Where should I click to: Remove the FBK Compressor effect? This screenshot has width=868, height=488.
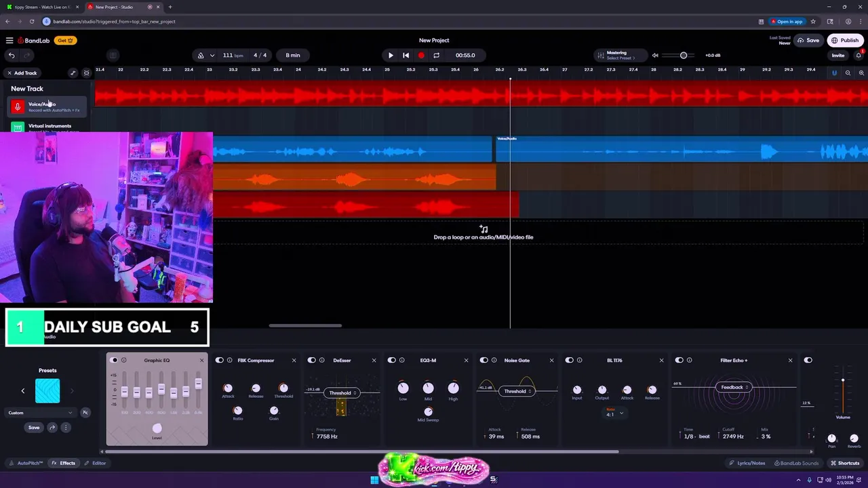pos(294,361)
